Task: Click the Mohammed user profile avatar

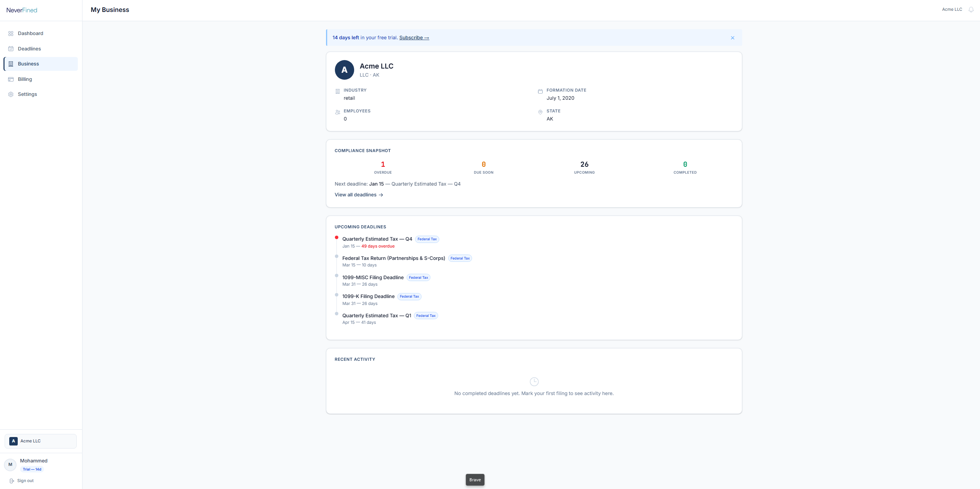Action: click(x=10, y=465)
